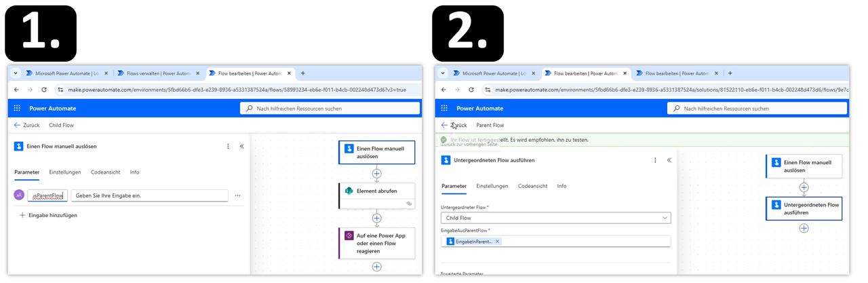Click Power Automate title in screenshot 1 header
This screenshot has width=868, height=283.
(53, 109)
